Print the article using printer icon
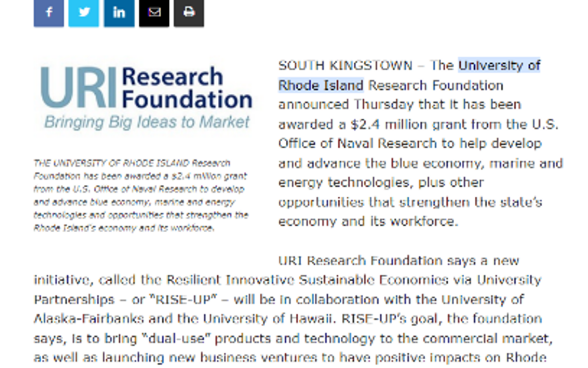The height and width of the screenshot is (368, 588). [x=189, y=13]
